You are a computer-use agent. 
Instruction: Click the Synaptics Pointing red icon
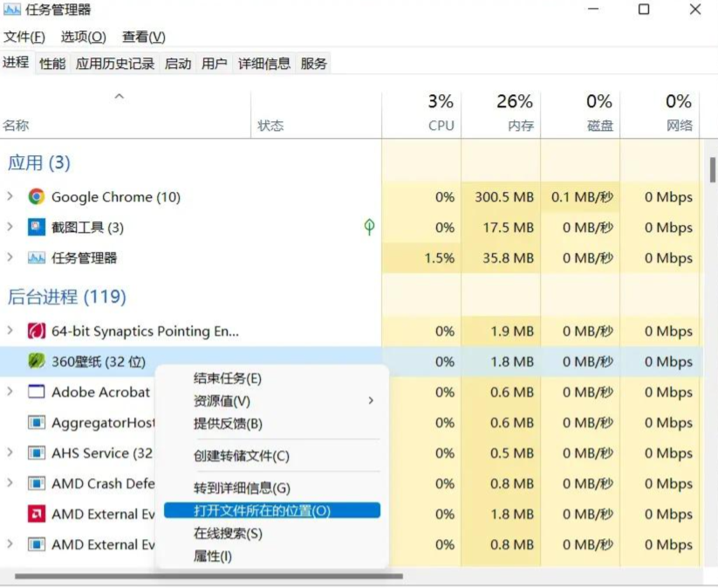[x=36, y=332]
